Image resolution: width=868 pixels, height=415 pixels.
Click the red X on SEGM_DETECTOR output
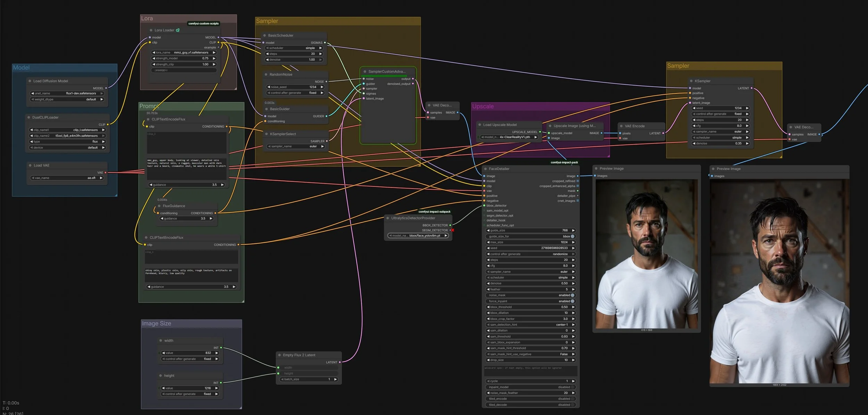[x=453, y=230]
